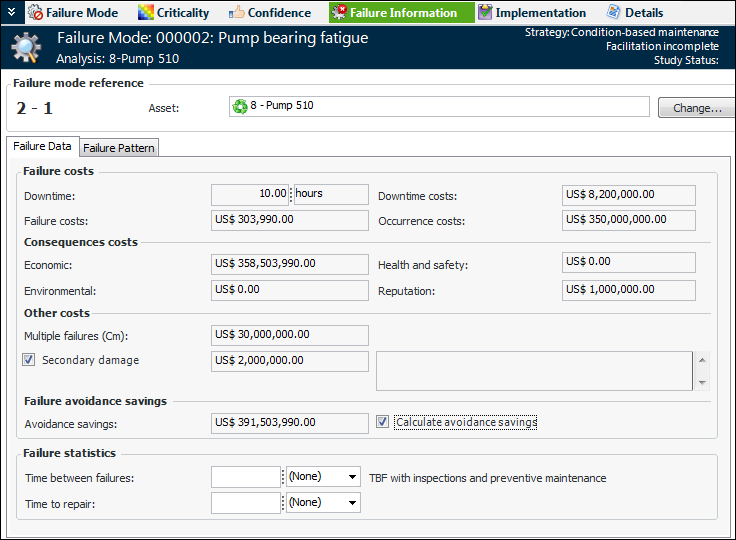This screenshot has width=736, height=540.
Task: Click the Avoidance savings field
Action: pyautogui.click(x=290, y=423)
